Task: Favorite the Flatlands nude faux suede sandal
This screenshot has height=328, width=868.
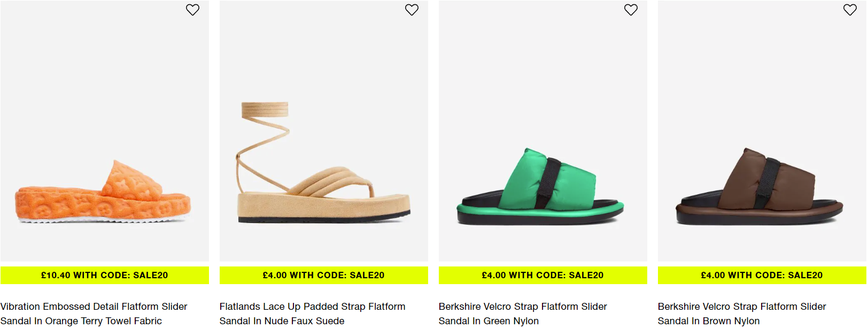Action: (x=412, y=10)
